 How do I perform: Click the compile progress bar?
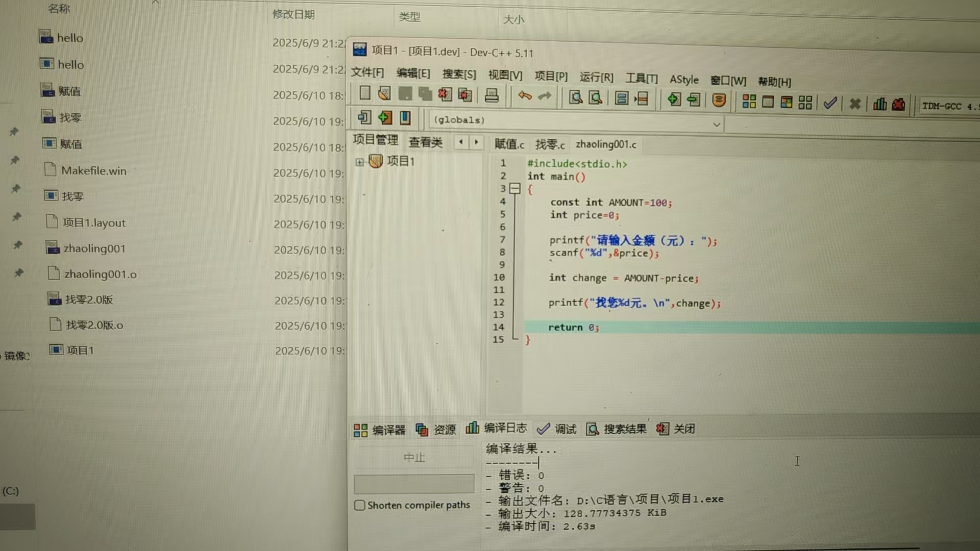coord(414,483)
